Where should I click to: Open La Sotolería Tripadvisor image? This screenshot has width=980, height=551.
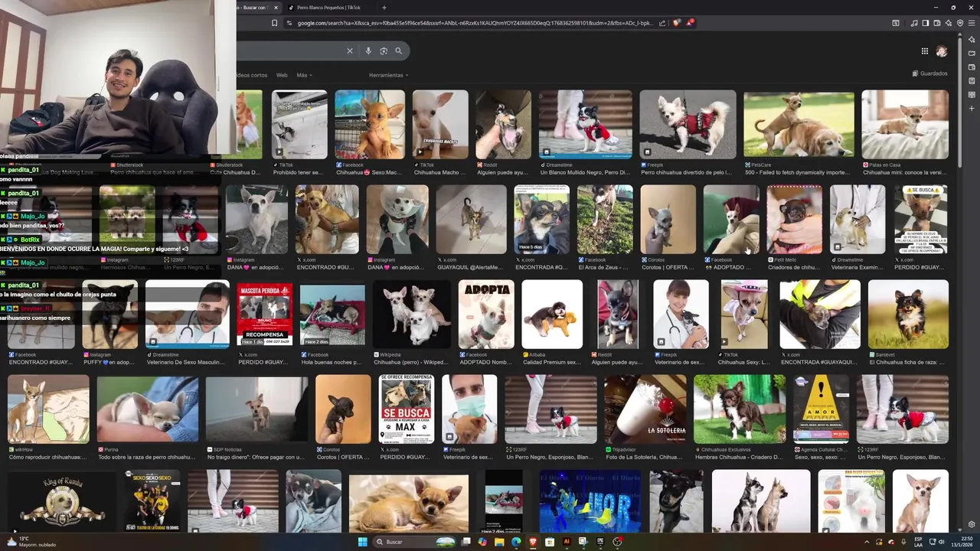(x=644, y=409)
